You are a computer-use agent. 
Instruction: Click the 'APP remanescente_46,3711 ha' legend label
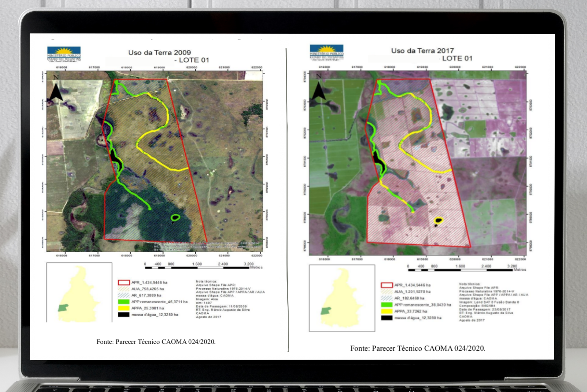click(160, 302)
